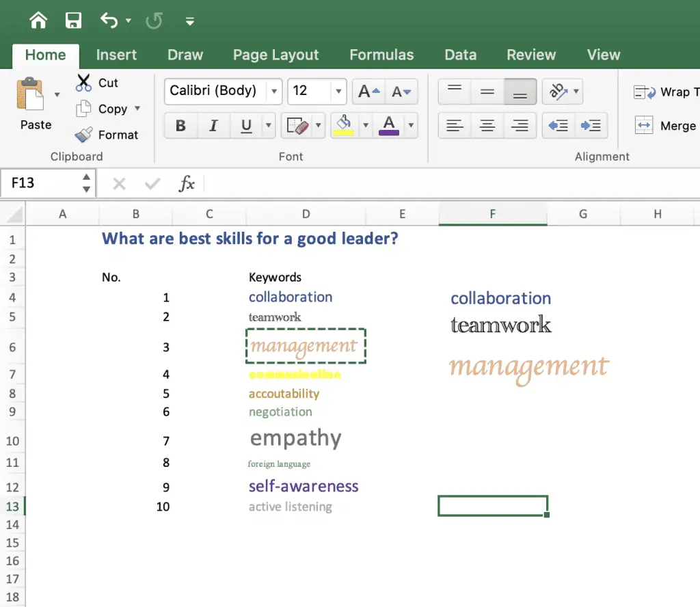Expand the Calibri (Body) font dropdown
The height and width of the screenshot is (607, 700).
[x=274, y=91]
